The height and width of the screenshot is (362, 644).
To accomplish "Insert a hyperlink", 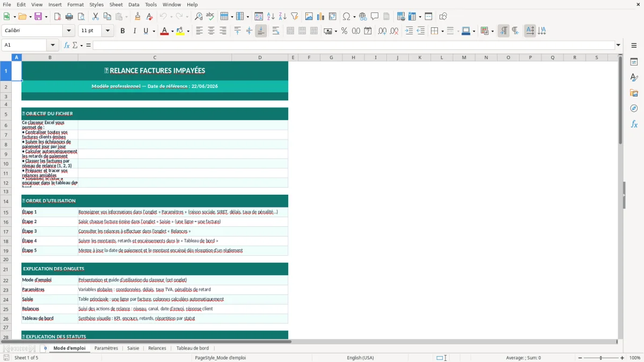I will point(363,17).
